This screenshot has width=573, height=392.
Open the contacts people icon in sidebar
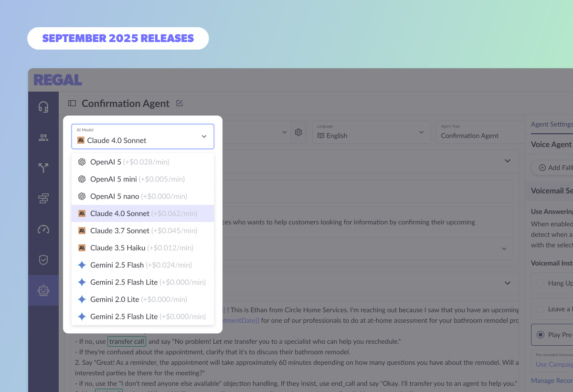(x=43, y=138)
